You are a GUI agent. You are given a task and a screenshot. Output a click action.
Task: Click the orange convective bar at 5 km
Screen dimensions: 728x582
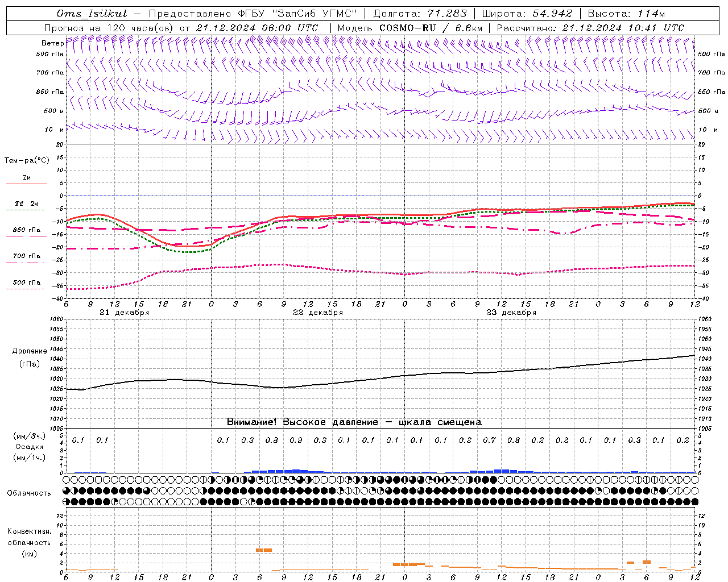[263, 550]
